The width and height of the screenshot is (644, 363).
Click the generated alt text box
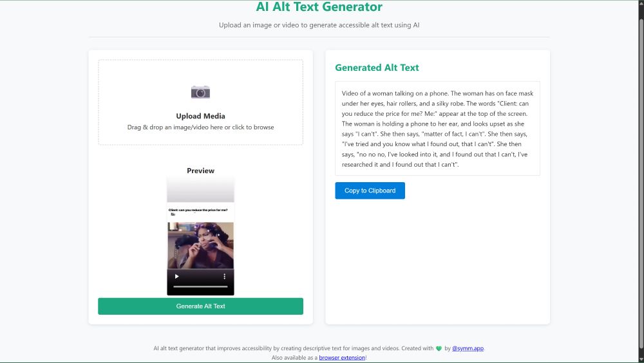click(x=437, y=129)
